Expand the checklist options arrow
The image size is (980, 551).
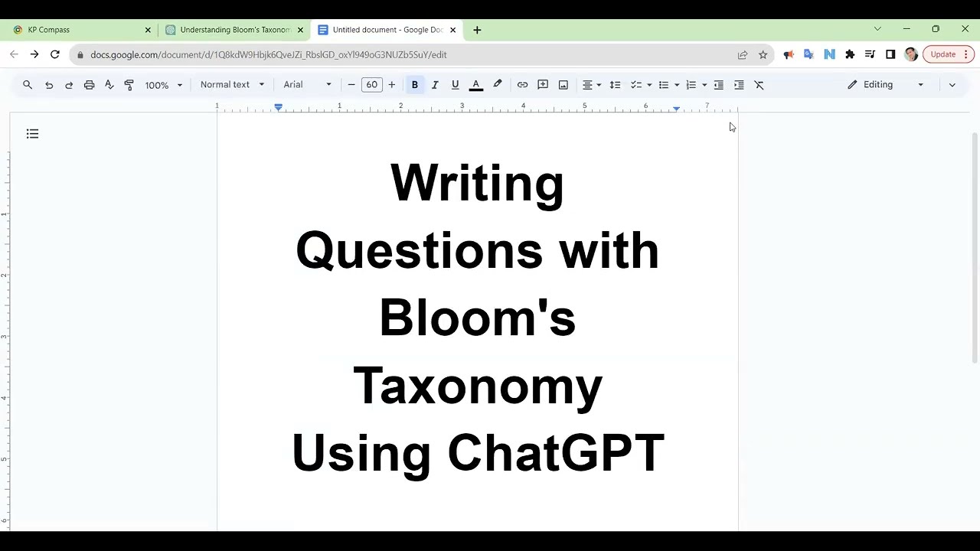pyautogui.click(x=649, y=85)
